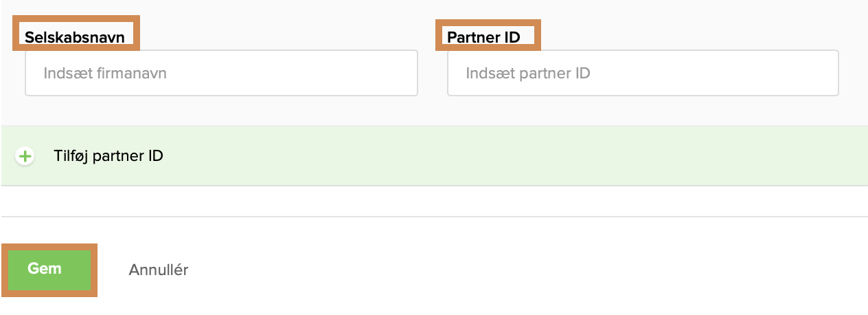Cancel with the Annullér link

158,270
